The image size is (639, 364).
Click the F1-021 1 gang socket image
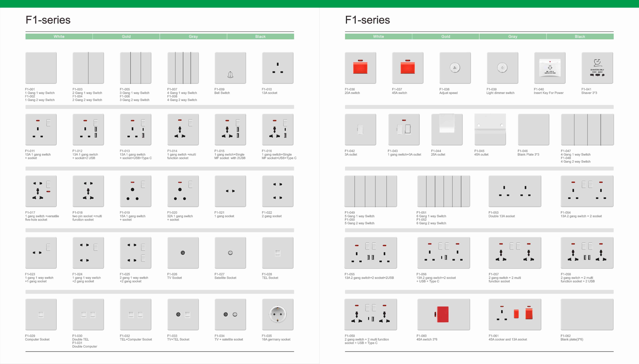(x=230, y=191)
